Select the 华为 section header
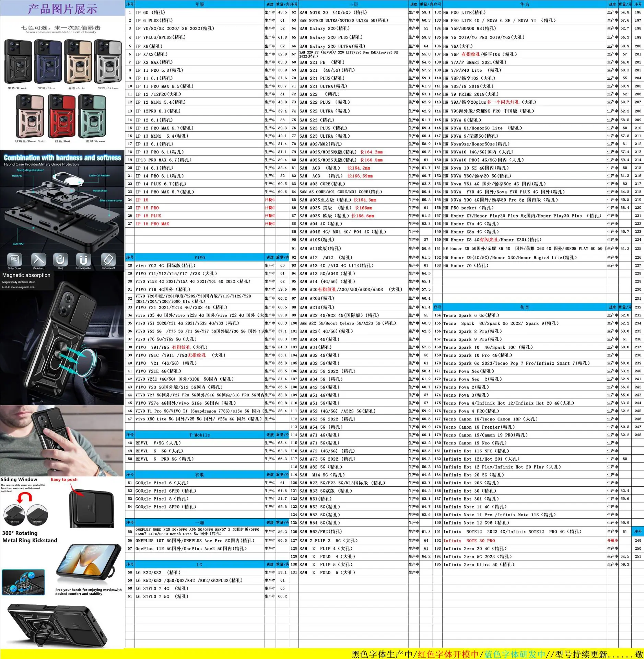Image resolution: width=644 pixels, height=659 pixels. pos(525,4)
